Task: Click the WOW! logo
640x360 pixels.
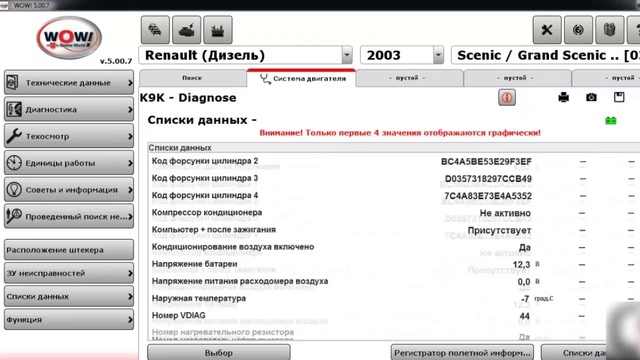Action: [69, 38]
